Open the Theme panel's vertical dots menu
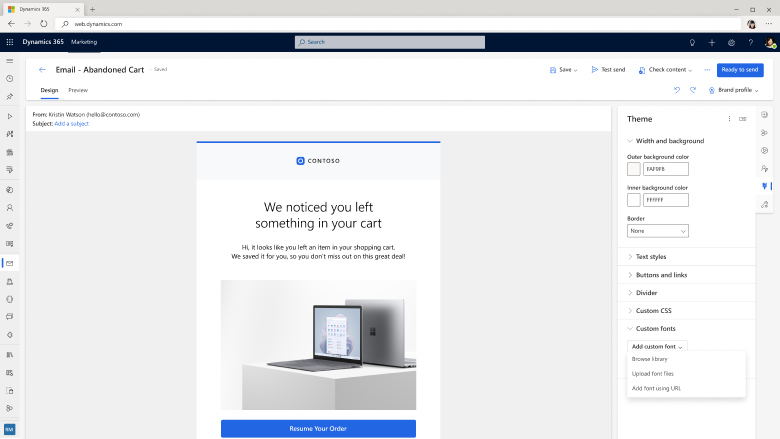The height and width of the screenshot is (439, 780). click(729, 119)
